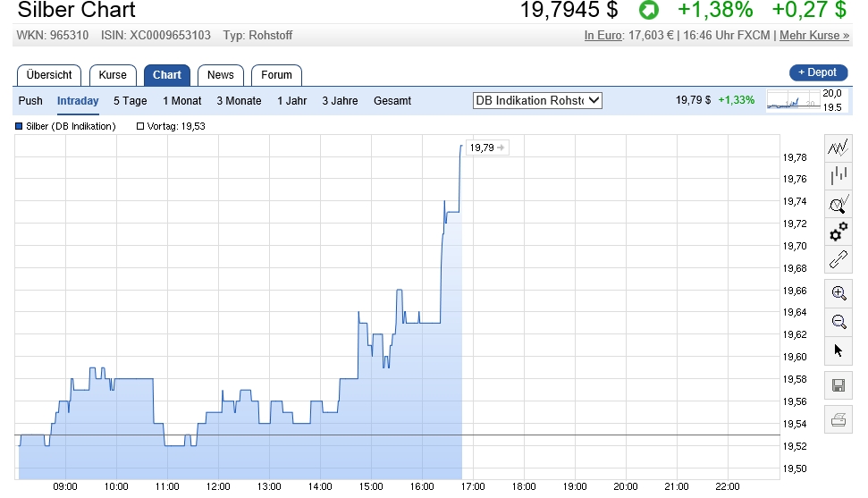The image size is (868, 498).
Task: Zoom out of the chart
Action: click(x=839, y=321)
